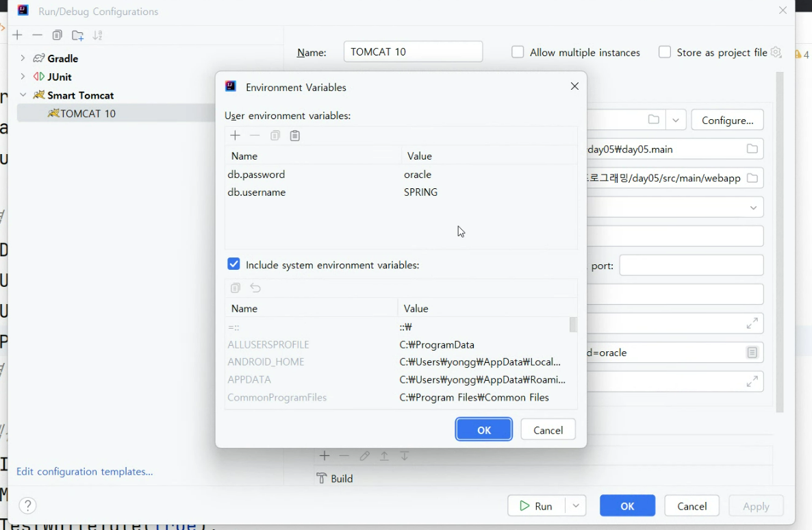Paste user environment variables icon
812x530 pixels.
tap(294, 136)
